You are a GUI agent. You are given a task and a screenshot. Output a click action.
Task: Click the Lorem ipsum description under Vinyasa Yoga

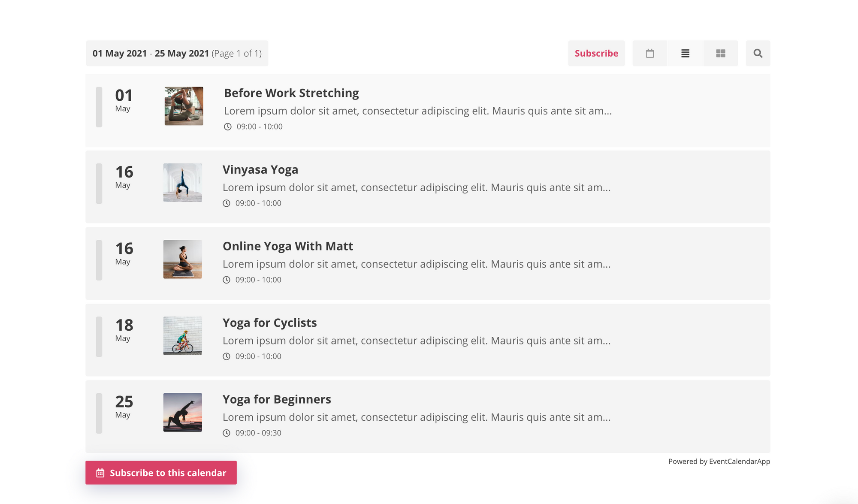[417, 188]
